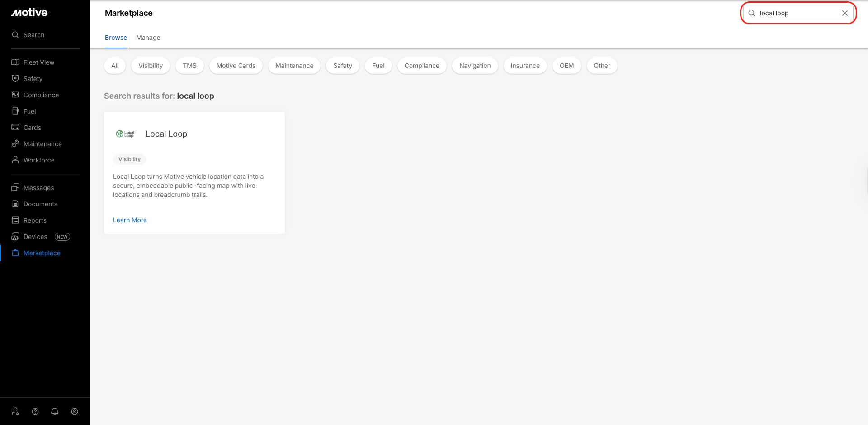Screen dimensions: 868x425
Task: Click the Safety shield icon
Action: [15, 78]
